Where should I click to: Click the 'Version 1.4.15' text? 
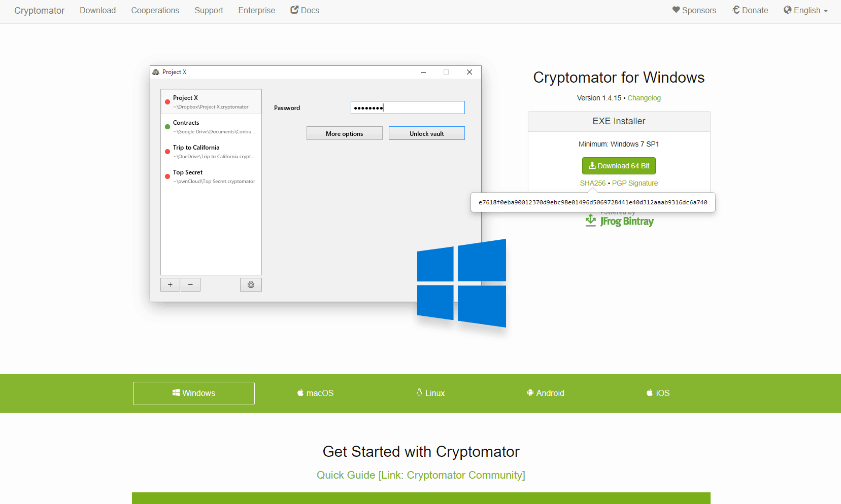click(x=599, y=98)
